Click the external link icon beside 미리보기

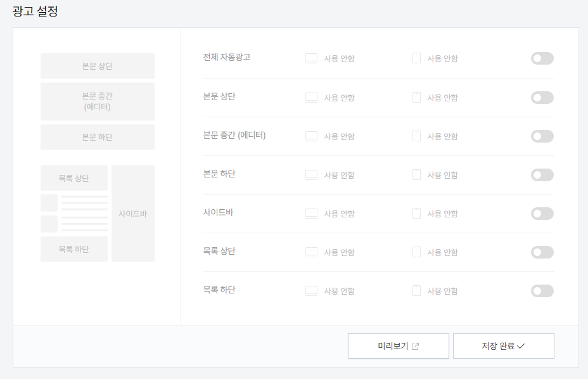[415, 346]
